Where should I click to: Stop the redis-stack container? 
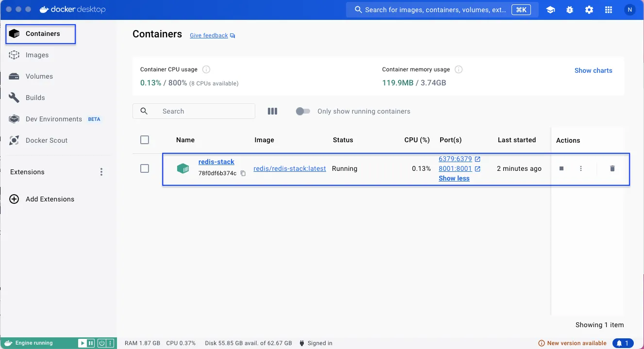[561, 168]
